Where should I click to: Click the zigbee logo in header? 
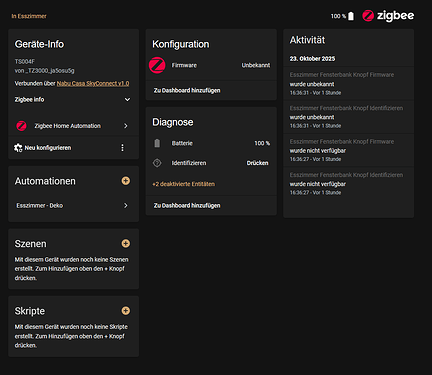[x=388, y=16]
